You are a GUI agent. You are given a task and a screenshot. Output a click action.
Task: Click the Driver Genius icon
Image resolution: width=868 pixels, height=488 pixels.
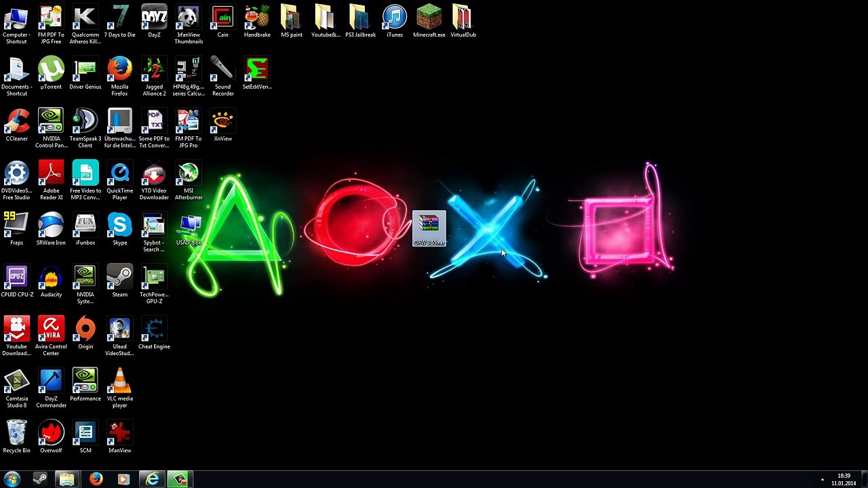point(85,73)
